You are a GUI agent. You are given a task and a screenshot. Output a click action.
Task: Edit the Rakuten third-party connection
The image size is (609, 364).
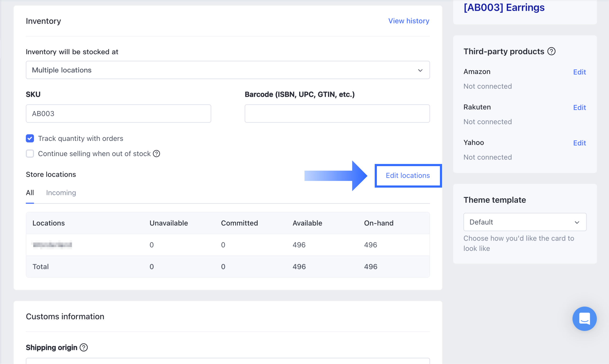coord(579,107)
